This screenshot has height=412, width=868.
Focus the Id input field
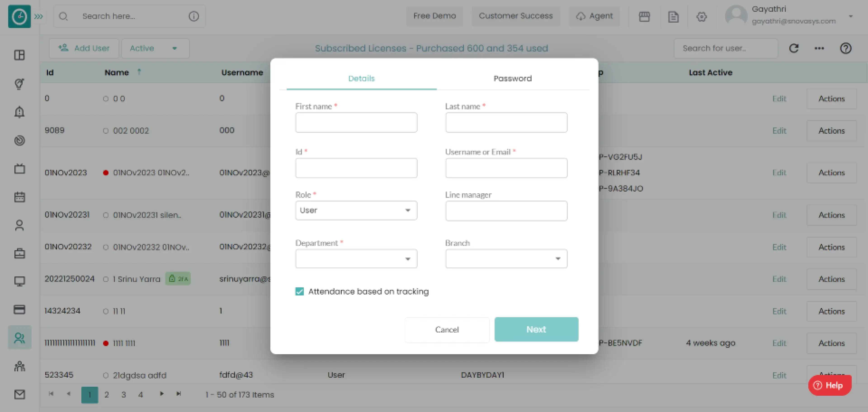356,168
